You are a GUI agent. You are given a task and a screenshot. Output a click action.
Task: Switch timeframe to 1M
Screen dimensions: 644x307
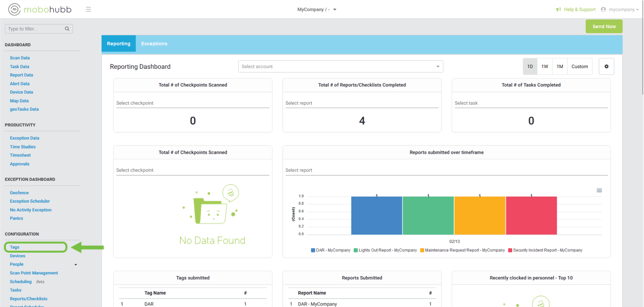click(x=559, y=66)
